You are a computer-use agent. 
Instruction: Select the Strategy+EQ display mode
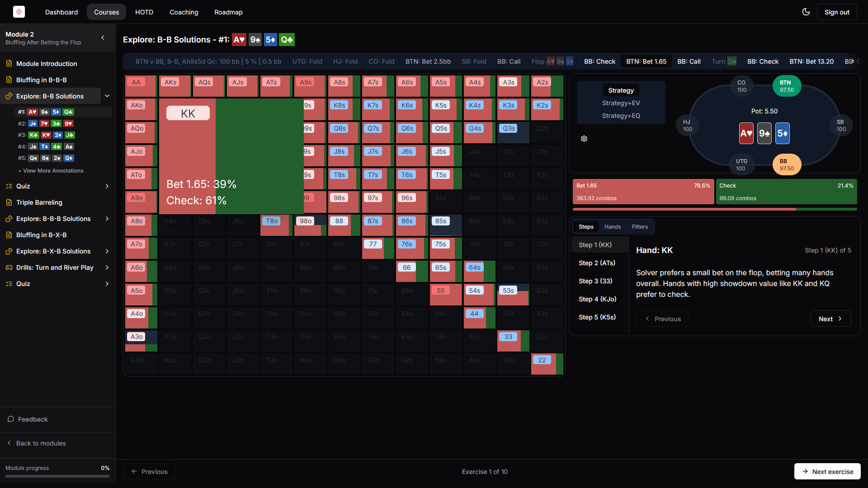621,116
